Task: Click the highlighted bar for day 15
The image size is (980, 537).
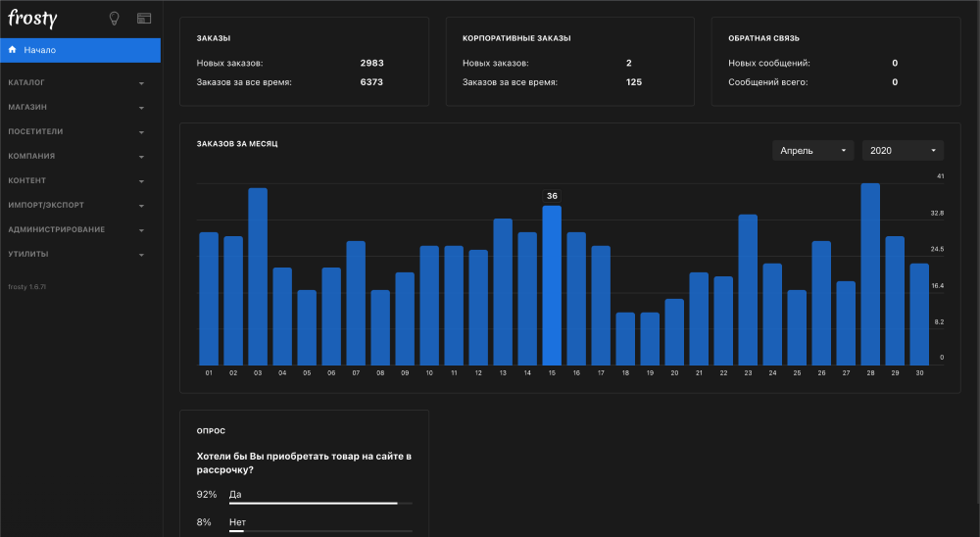Action: [x=552, y=285]
